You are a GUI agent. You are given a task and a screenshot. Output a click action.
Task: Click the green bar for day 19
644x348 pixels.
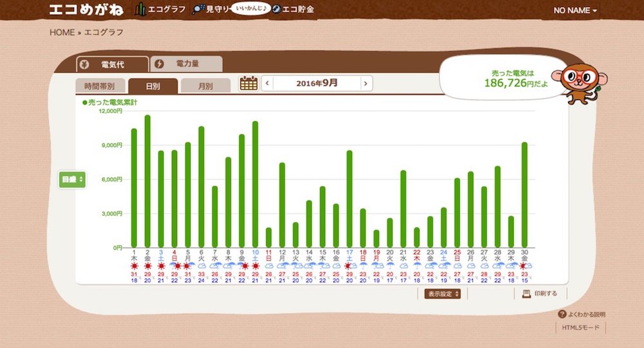[x=376, y=238]
